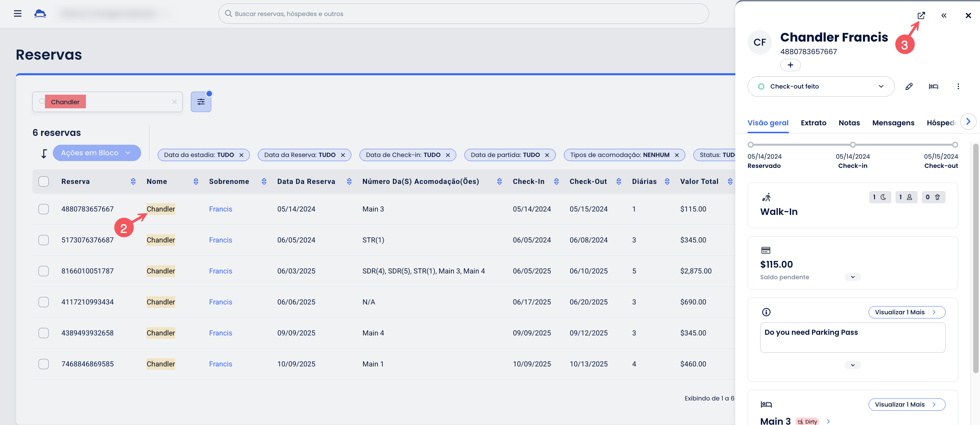
Task: Collapse side panel with double-chevron icon
Action: 944,16
